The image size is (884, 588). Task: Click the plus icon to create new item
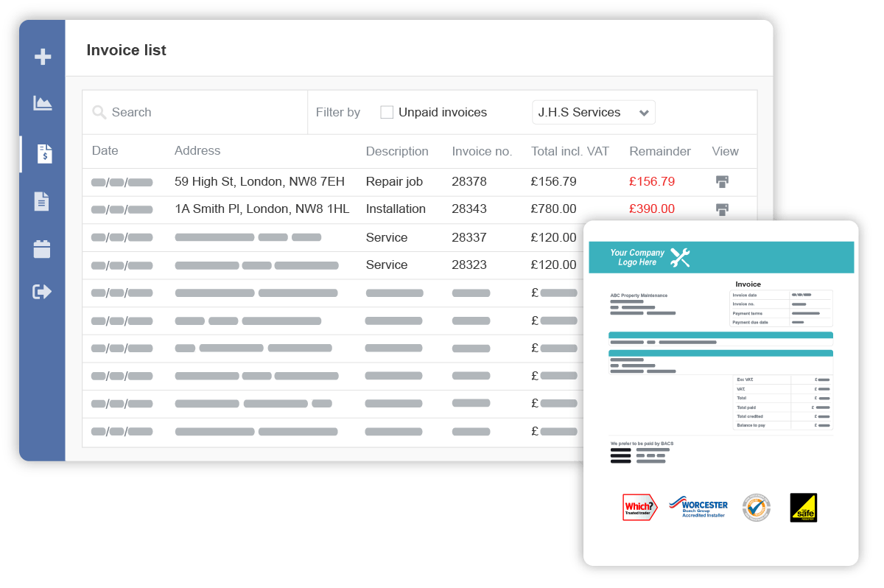(43, 56)
